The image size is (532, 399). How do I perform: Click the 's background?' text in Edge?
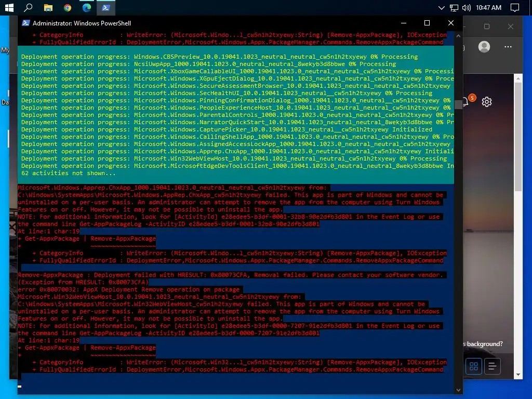(x=483, y=344)
